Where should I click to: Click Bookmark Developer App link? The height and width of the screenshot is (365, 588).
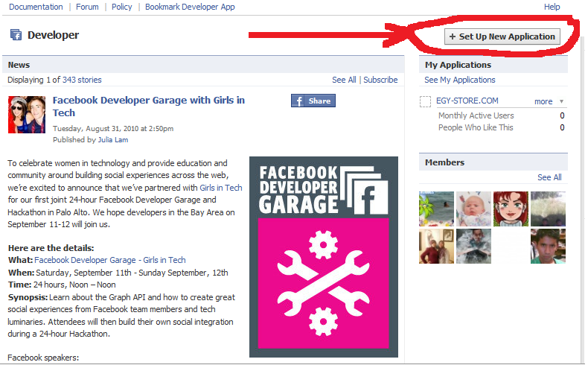tap(190, 7)
